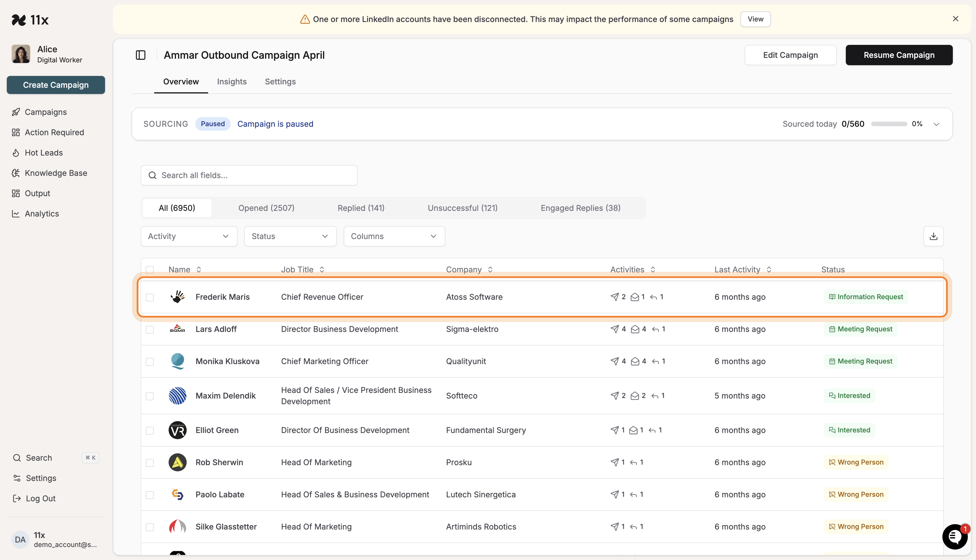Open Edit Campaign
Screen dimensions: 976x560
[x=790, y=54]
